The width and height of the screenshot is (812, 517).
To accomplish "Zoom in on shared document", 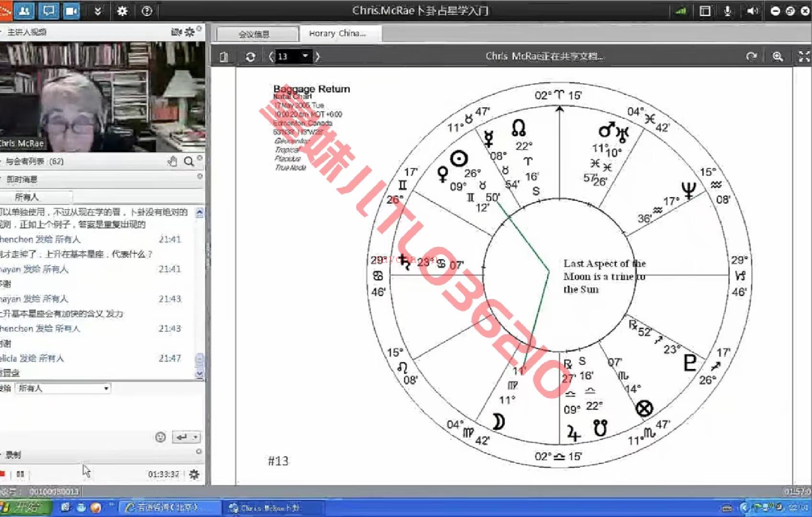I will pos(778,56).
